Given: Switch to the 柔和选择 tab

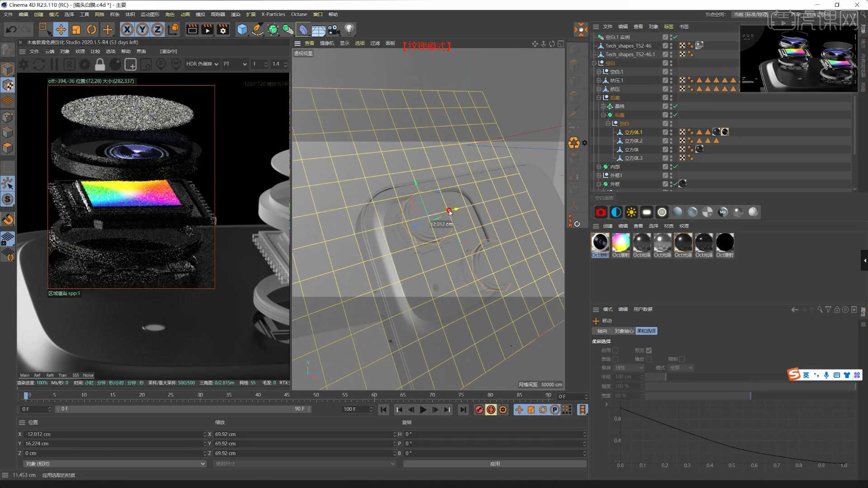Looking at the screenshot, I should coord(646,331).
